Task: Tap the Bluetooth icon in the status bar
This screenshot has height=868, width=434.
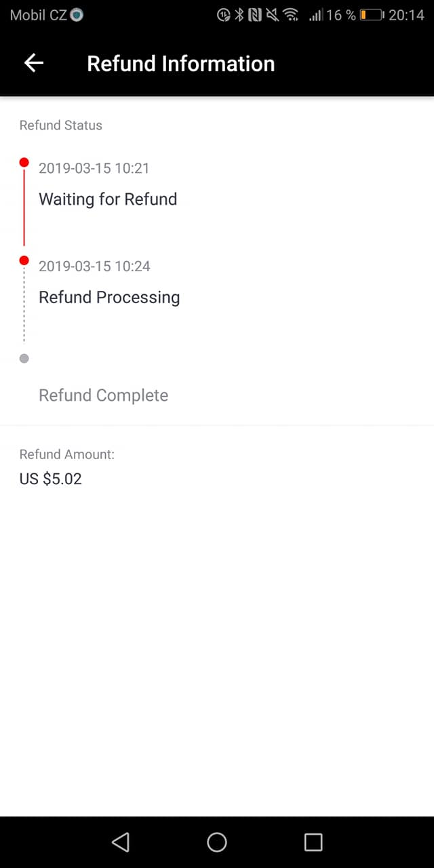Action: tap(239, 15)
